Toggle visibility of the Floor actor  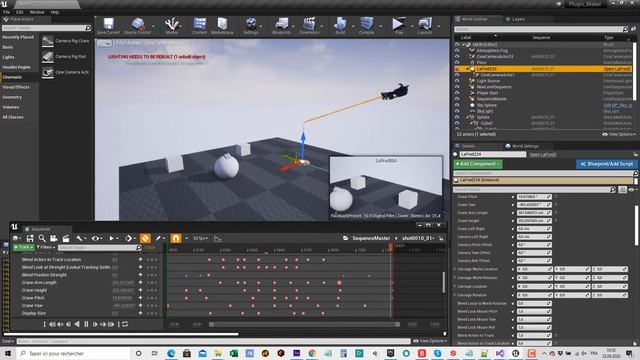(457, 62)
